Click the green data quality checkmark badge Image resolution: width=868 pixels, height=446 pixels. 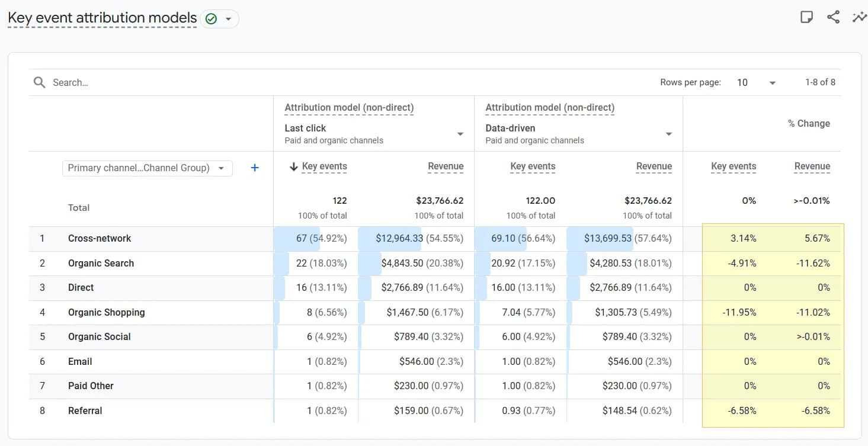(211, 18)
